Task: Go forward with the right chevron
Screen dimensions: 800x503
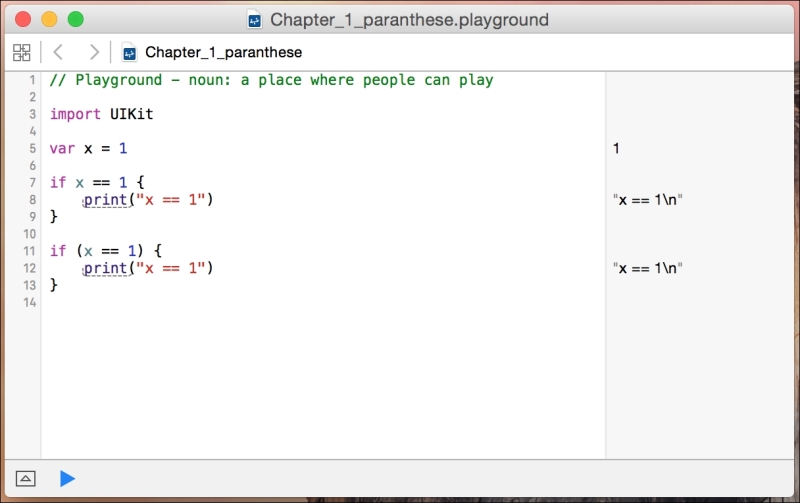Action: (94, 52)
